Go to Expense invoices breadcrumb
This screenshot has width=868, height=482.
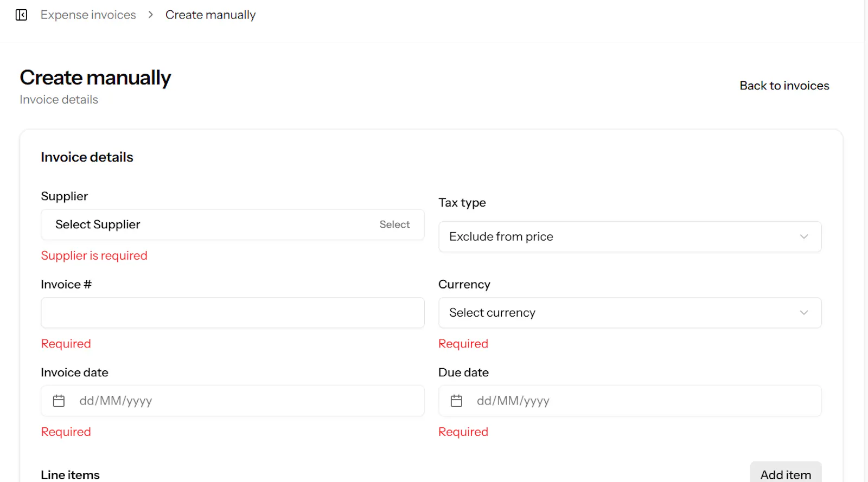click(x=88, y=15)
